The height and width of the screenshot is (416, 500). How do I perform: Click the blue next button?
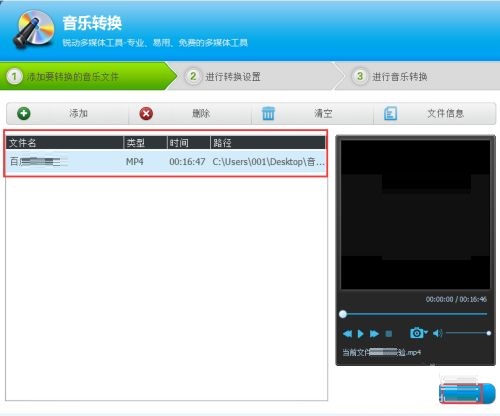pos(467,393)
